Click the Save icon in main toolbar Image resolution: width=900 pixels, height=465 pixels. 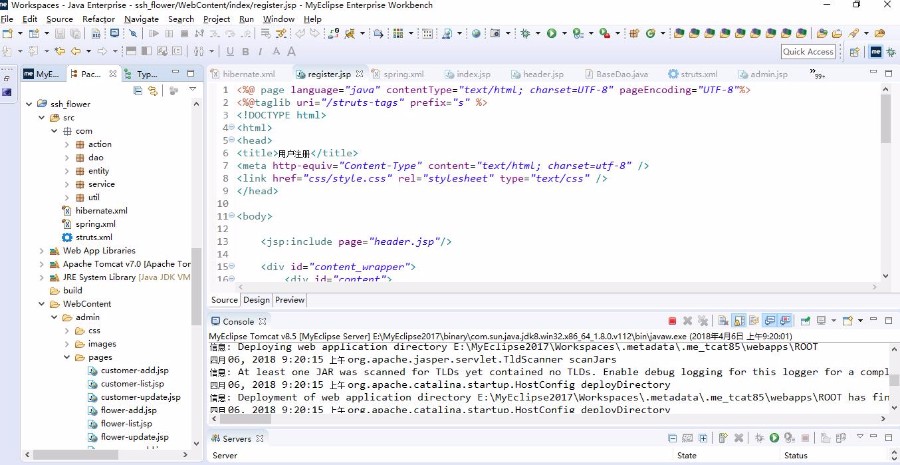click(x=60, y=33)
